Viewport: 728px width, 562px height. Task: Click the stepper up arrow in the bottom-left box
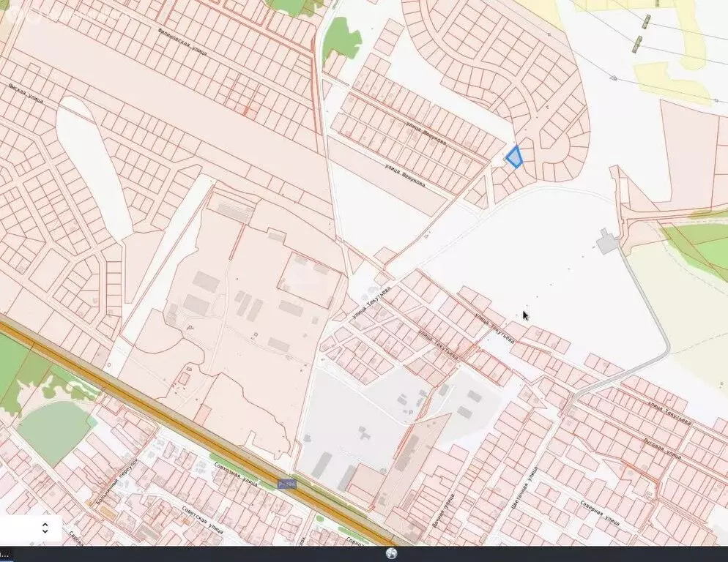coord(45,525)
